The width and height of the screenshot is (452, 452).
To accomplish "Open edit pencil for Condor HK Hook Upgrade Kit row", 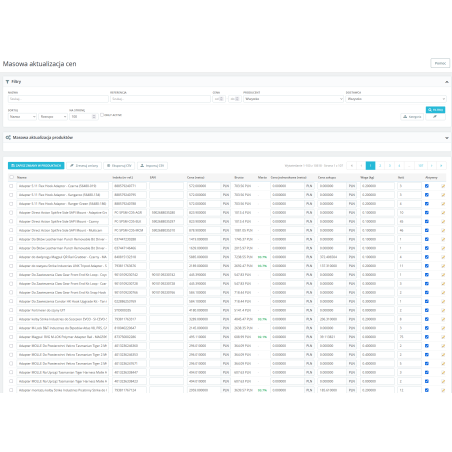I will coord(443,301).
